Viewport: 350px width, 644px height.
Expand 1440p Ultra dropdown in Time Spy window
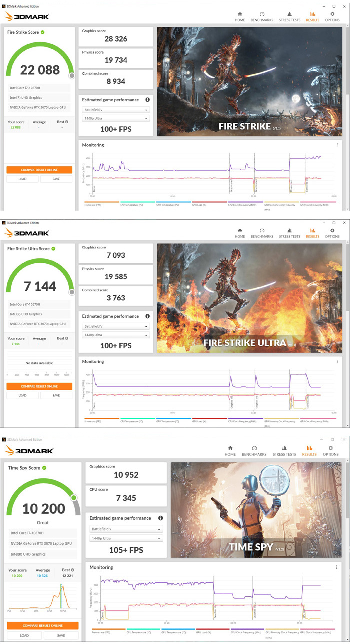(x=126, y=538)
